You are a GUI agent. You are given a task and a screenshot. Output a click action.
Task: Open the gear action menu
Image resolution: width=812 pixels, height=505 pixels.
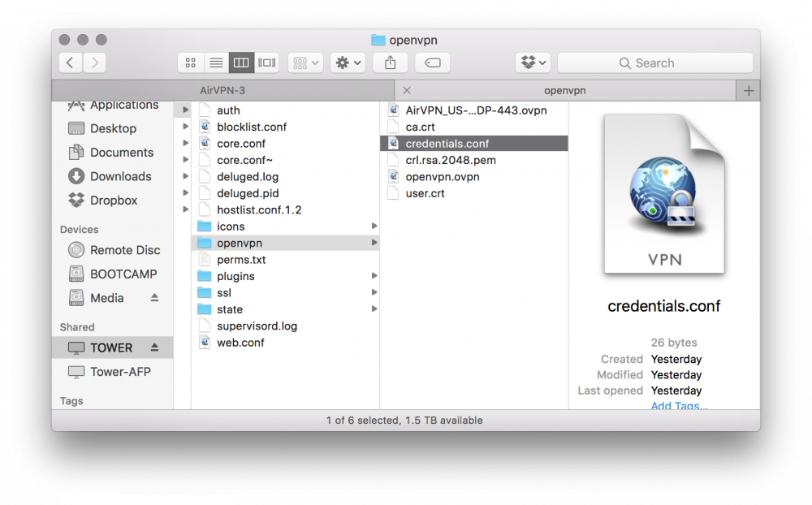[348, 63]
